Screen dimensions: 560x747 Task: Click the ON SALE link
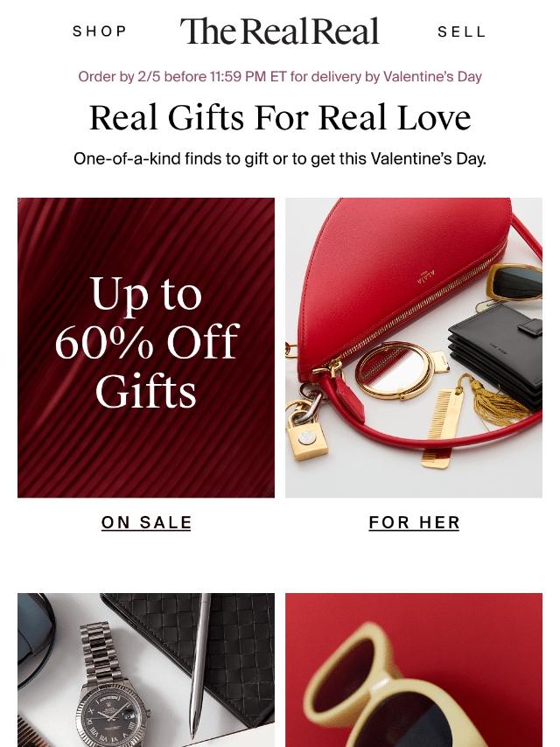coord(146,522)
